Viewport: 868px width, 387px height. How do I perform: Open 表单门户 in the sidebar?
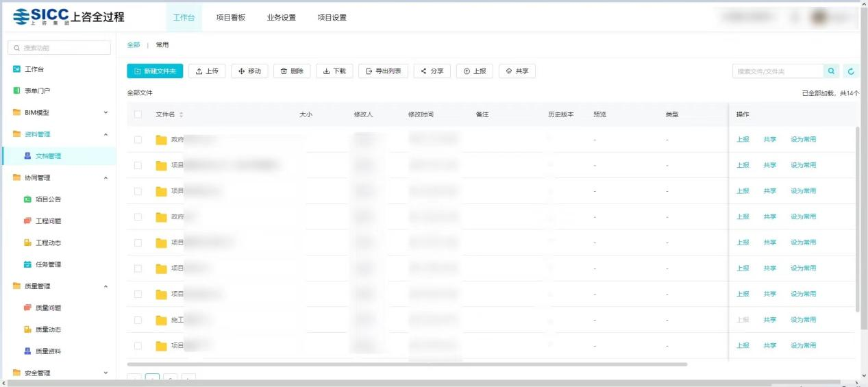(x=37, y=91)
